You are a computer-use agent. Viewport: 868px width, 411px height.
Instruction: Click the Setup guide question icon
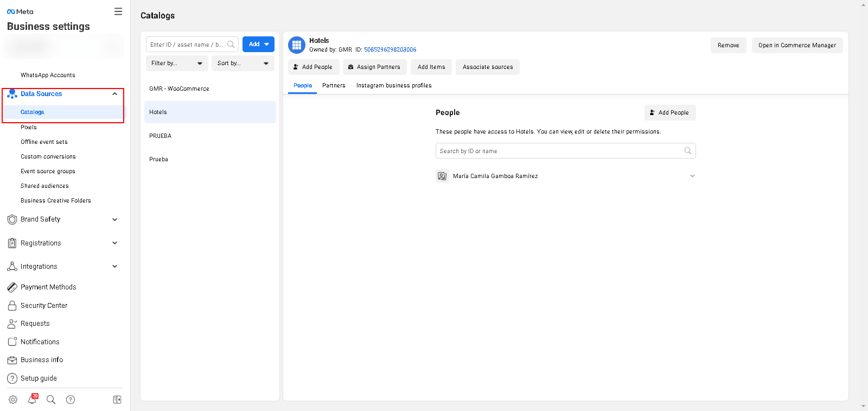(x=12, y=378)
